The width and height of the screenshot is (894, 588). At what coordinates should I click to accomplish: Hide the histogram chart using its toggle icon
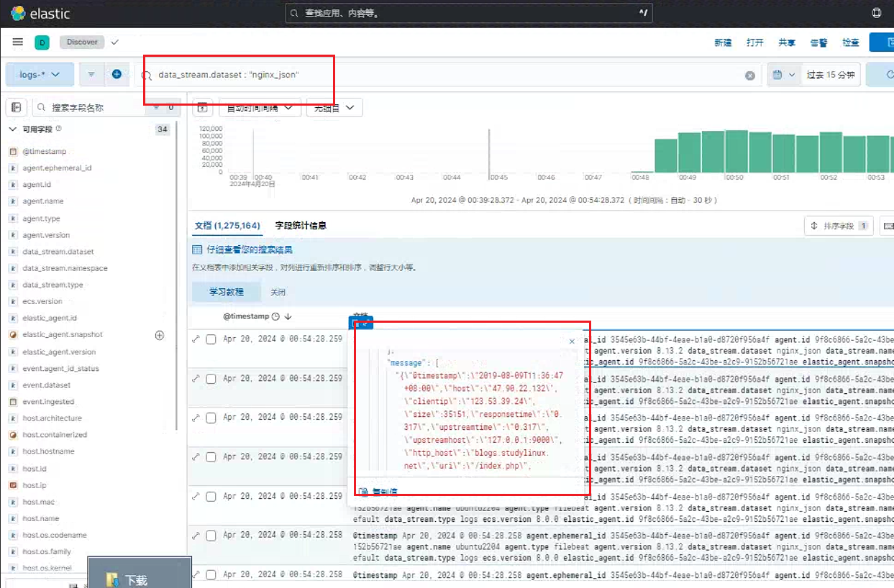coord(204,108)
